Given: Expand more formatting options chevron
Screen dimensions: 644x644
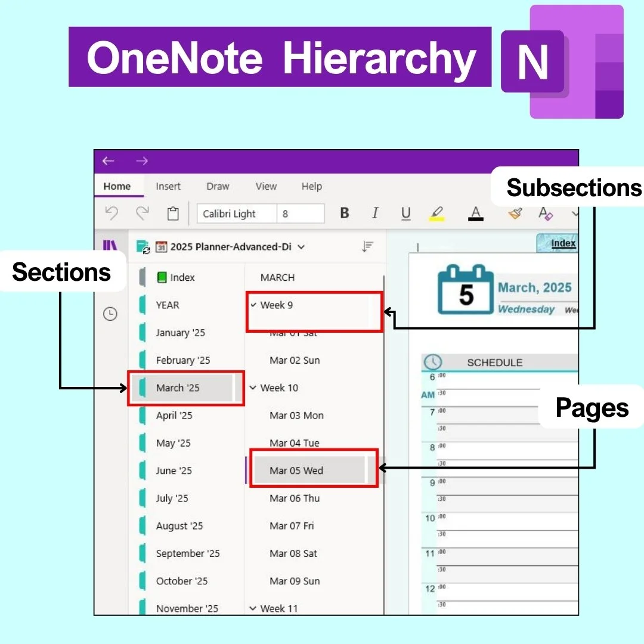Looking at the screenshot, I should pyautogui.click(x=575, y=213).
